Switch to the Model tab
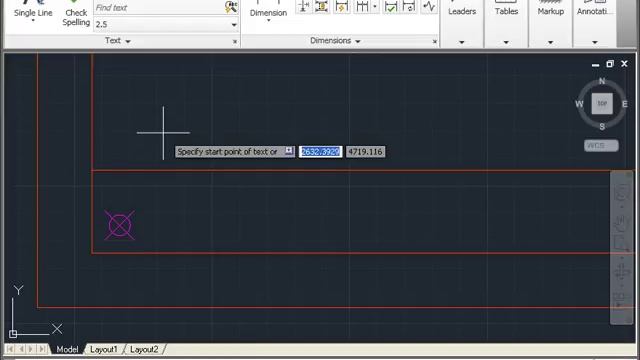640x360 pixels. [x=67, y=349]
